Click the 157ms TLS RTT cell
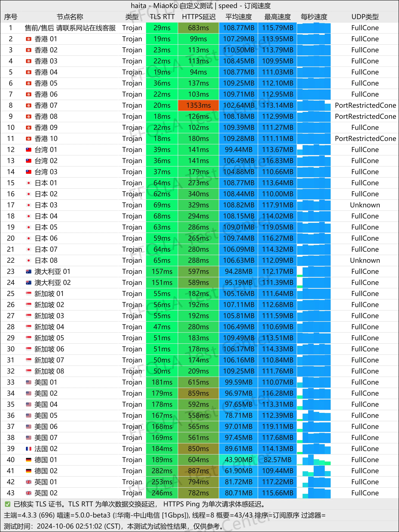This screenshot has width=399, height=532. (162, 271)
